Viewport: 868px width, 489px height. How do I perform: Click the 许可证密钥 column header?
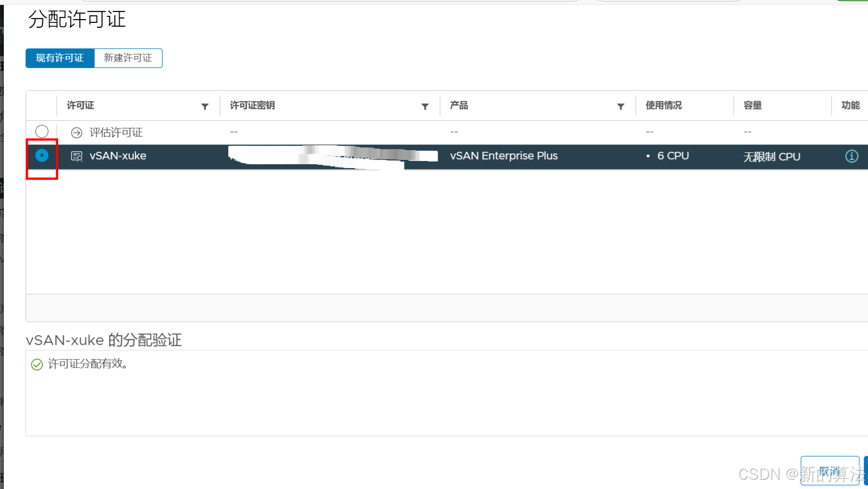point(252,106)
